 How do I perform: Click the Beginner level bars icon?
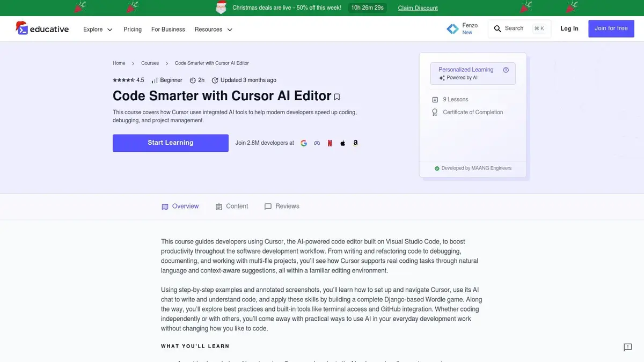(x=155, y=80)
